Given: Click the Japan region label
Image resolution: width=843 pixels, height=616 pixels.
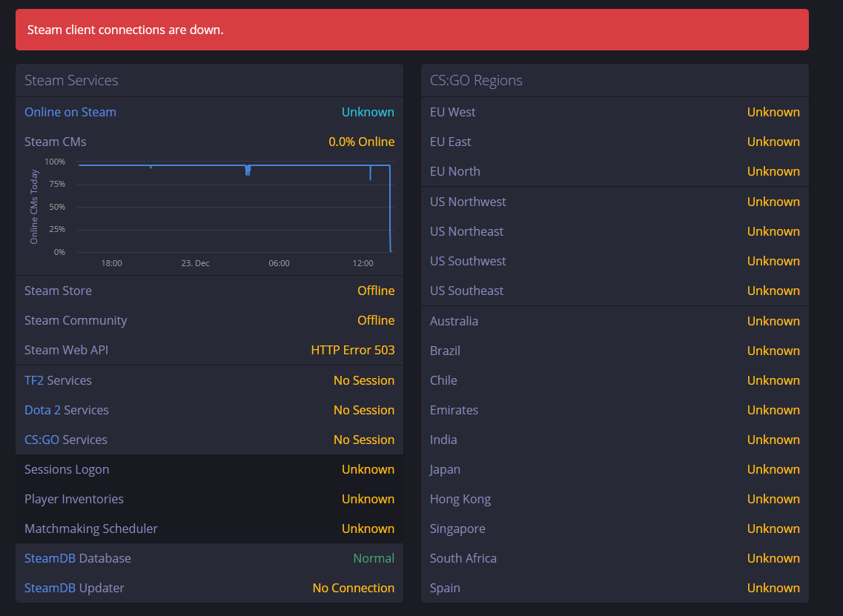Looking at the screenshot, I should 445,469.
